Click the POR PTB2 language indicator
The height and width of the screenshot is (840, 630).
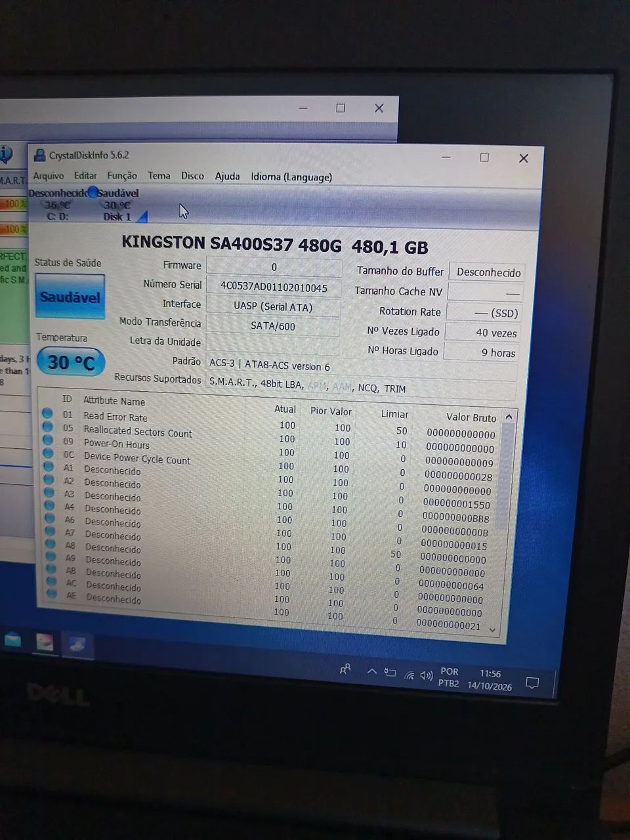(449, 677)
